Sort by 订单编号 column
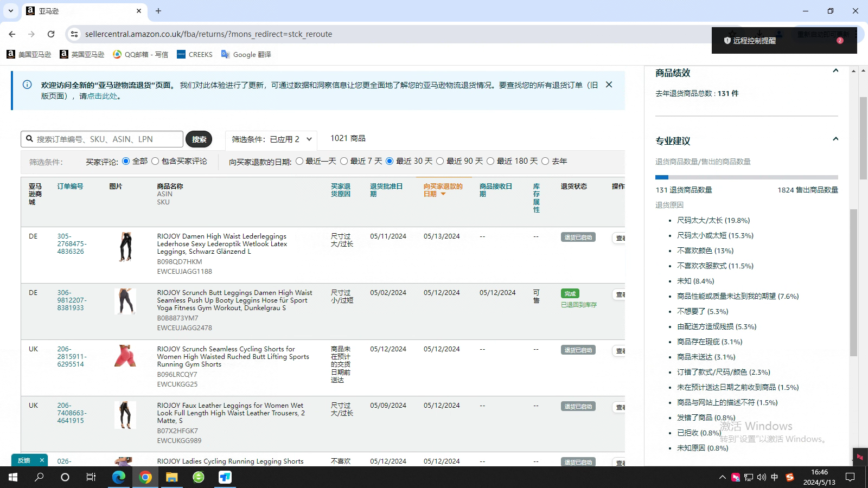This screenshot has width=868, height=488. (70, 186)
